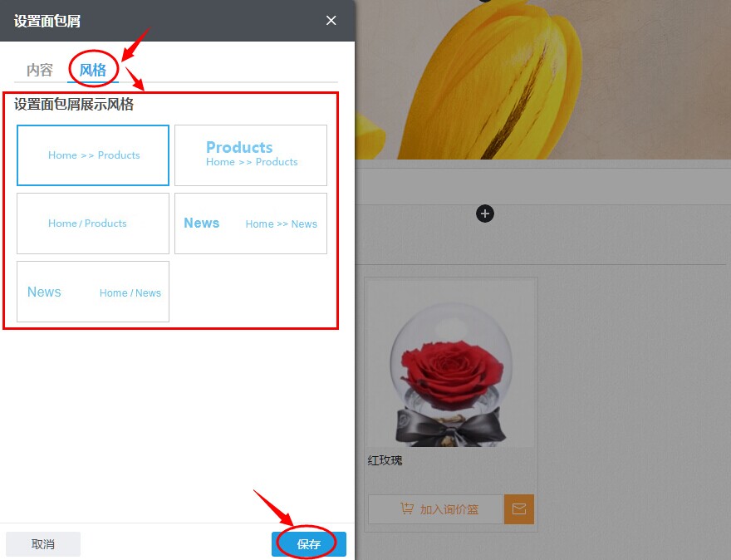Click the 设置面包屑展示风格 section heading
The height and width of the screenshot is (560, 731).
coord(74,104)
